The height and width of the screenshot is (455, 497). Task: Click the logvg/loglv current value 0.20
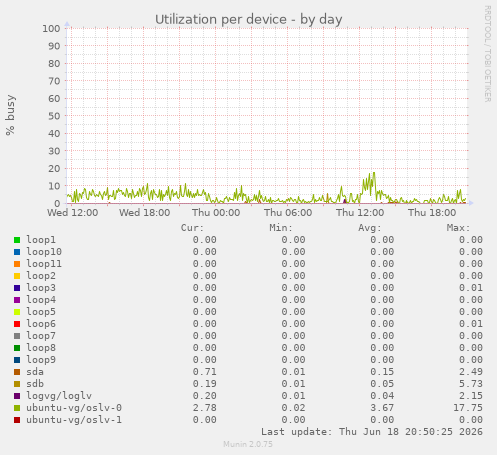point(205,396)
